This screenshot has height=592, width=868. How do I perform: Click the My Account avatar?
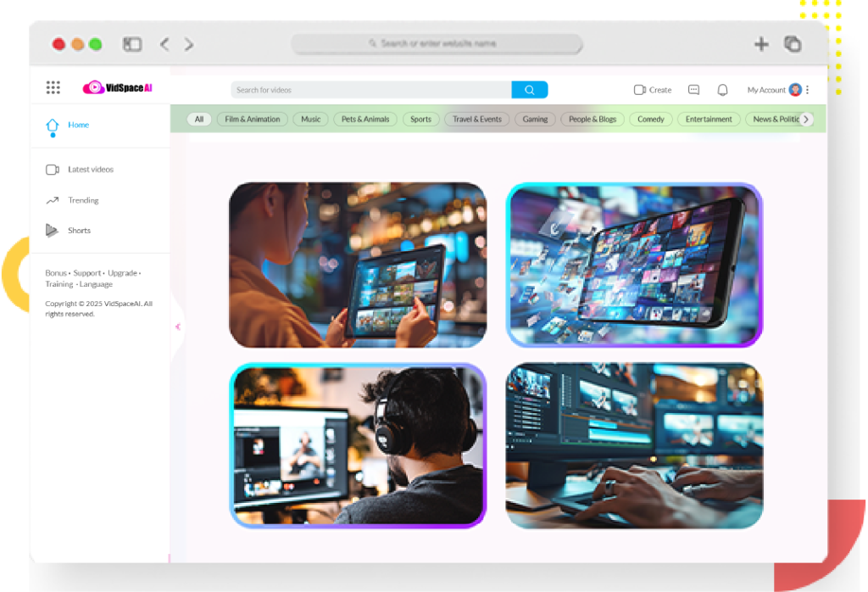point(794,90)
